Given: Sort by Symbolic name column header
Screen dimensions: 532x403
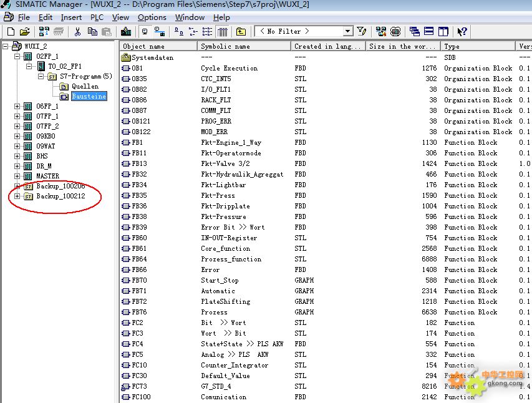Looking at the screenshot, I should pos(244,46).
